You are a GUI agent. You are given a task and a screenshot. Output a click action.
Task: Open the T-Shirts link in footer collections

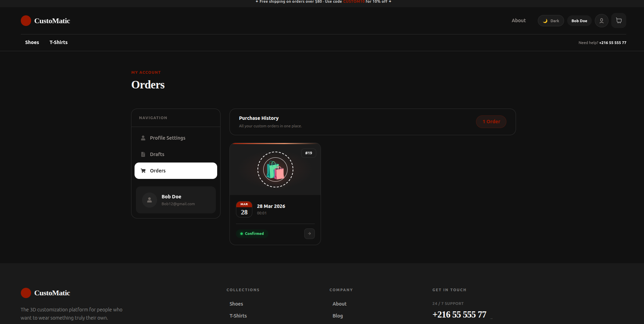(238, 316)
